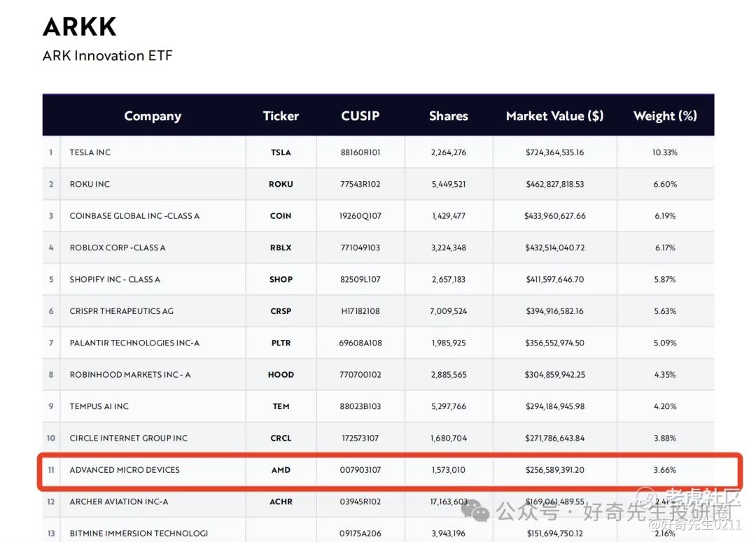This screenshot has width=756, height=542.
Task: Select COINBASE GLOBAL INC -CLASS A
Action: tap(134, 216)
